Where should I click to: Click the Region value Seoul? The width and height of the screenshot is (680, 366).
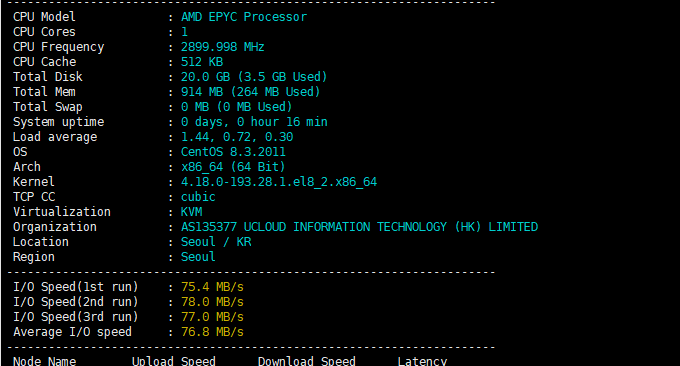(198, 257)
